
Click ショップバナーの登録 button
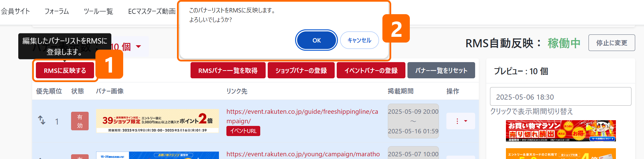coord(301,71)
